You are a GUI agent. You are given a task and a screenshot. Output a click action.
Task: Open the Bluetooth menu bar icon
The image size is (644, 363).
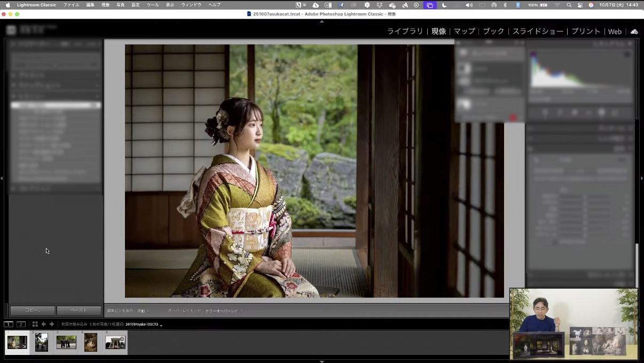point(505,5)
